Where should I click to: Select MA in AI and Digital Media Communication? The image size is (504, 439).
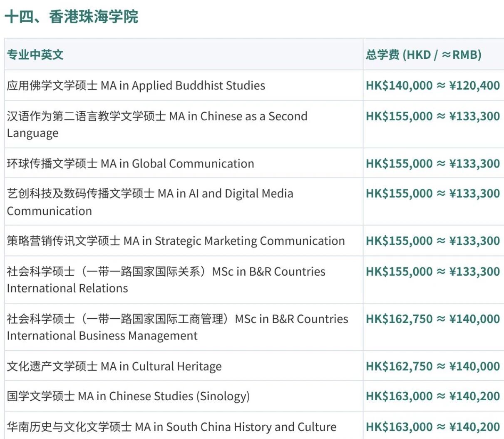point(150,202)
